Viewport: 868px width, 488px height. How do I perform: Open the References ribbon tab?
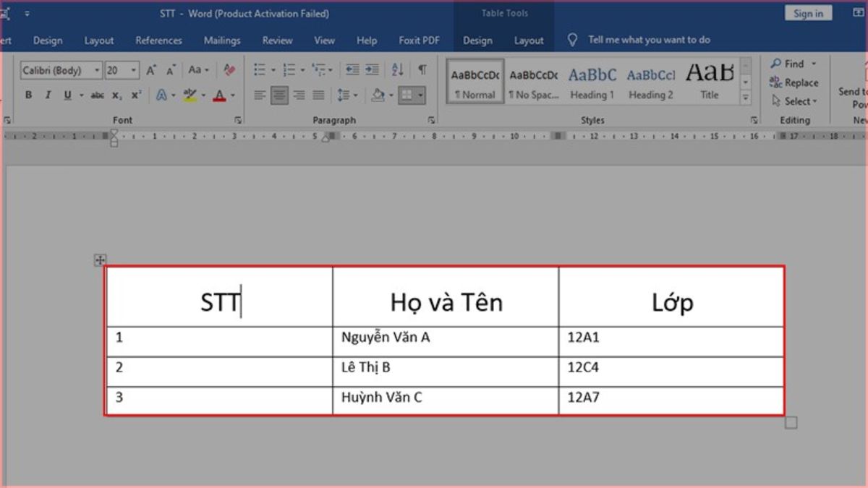click(158, 40)
